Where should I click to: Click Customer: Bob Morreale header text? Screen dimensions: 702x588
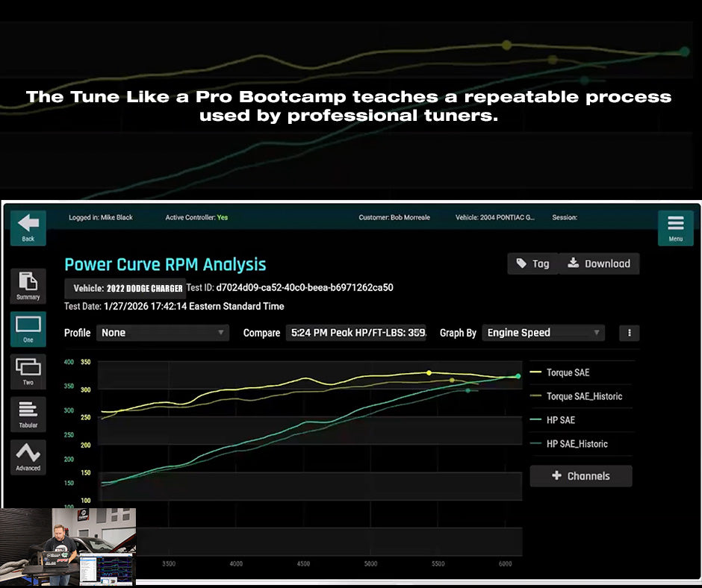tap(394, 217)
